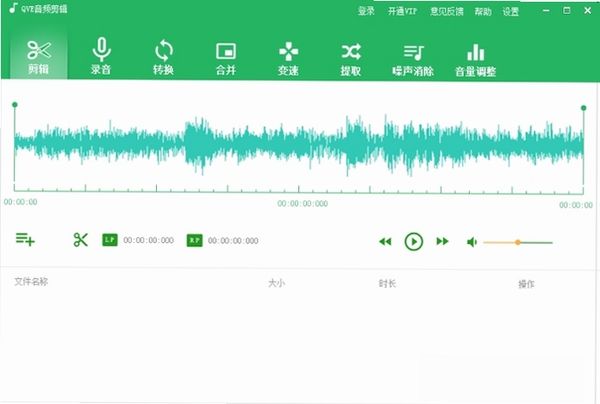Select the 音量调整 volume adjust tab
The height and width of the screenshot is (404, 600).
476,60
